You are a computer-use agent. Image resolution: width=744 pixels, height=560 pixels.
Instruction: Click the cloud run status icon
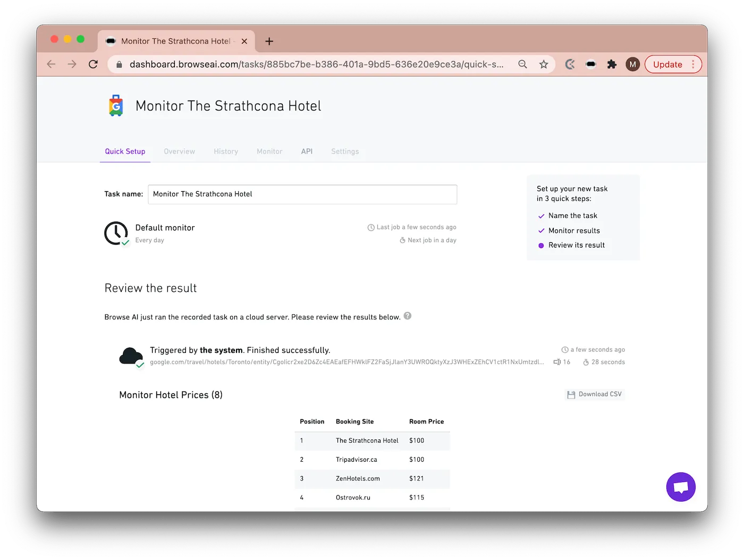pos(131,357)
